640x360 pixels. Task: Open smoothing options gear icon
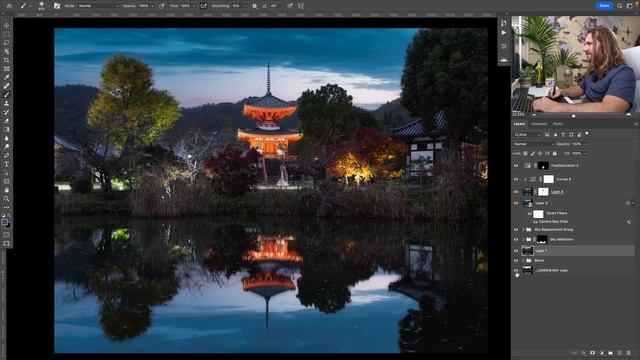coord(254,6)
